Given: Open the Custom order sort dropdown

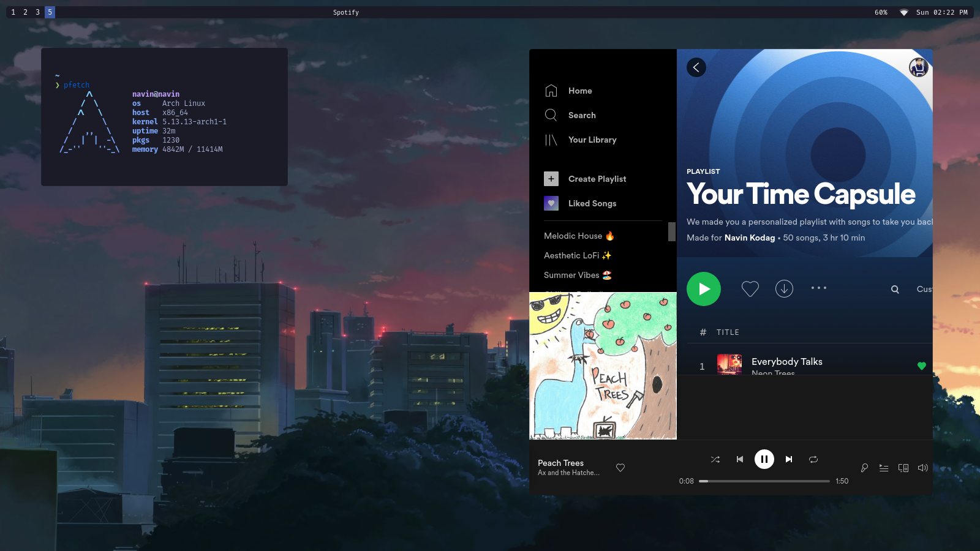Looking at the screenshot, I should (924, 289).
